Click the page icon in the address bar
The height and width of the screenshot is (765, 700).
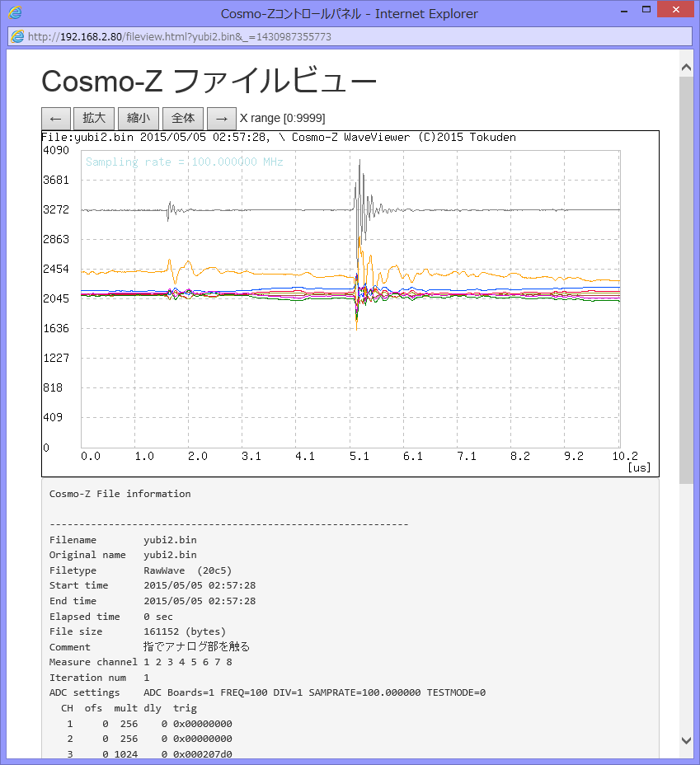coord(17,37)
